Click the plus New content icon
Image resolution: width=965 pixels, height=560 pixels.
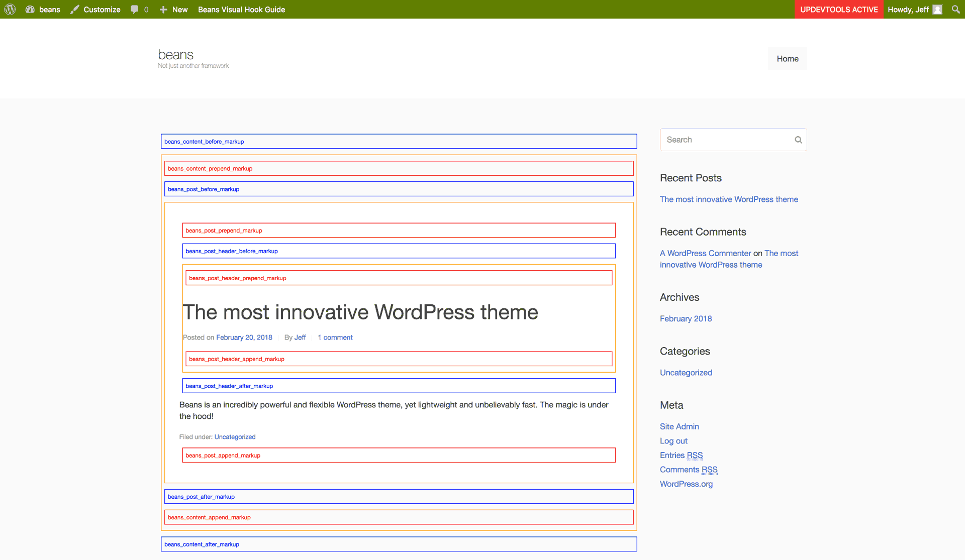[x=163, y=9]
